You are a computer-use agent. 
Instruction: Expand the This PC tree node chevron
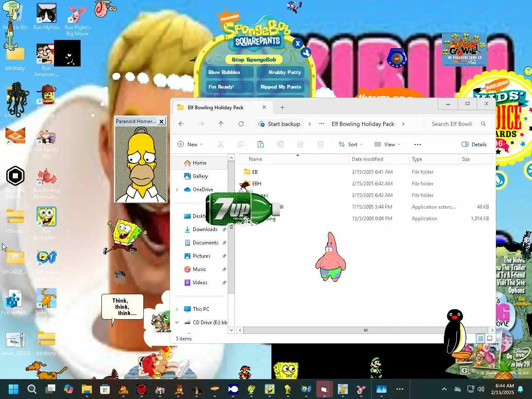pyautogui.click(x=177, y=309)
